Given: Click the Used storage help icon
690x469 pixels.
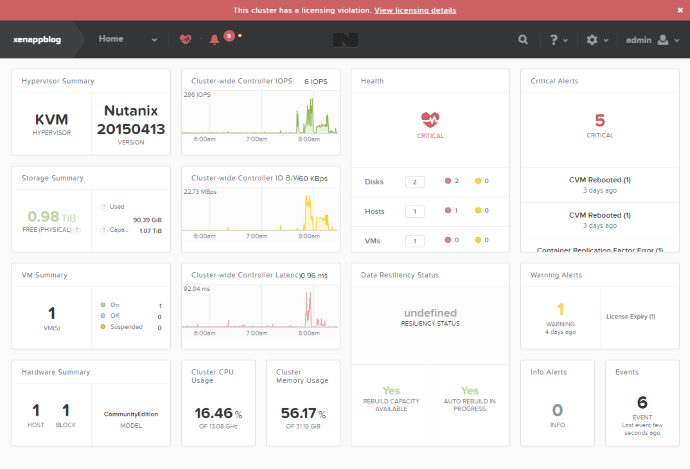Looking at the screenshot, I should pyautogui.click(x=104, y=207).
